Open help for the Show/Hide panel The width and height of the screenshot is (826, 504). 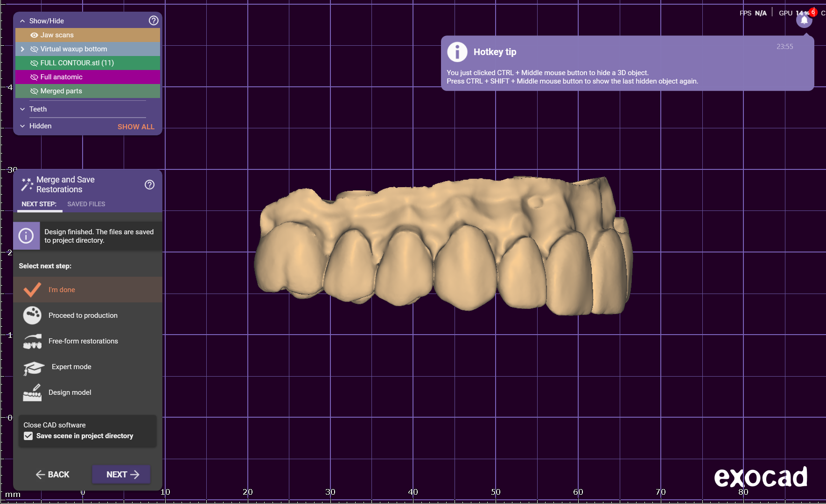pos(154,21)
